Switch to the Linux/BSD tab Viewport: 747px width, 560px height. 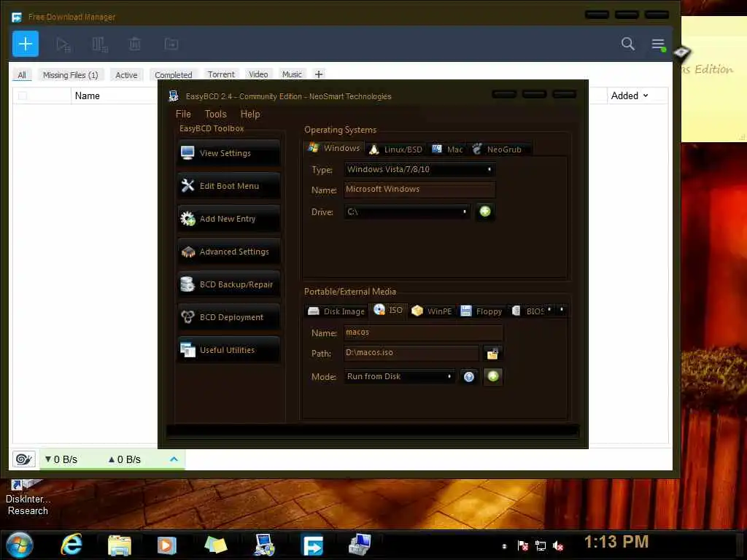[396, 149]
